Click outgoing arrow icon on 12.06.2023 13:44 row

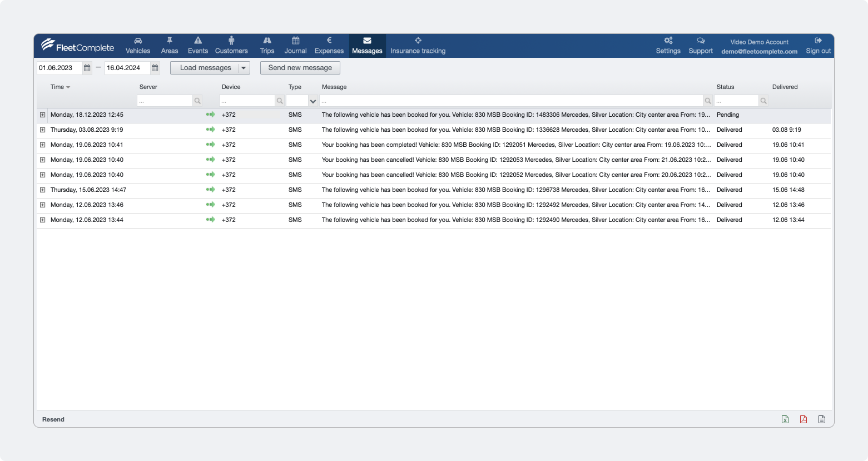(x=211, y=220)
